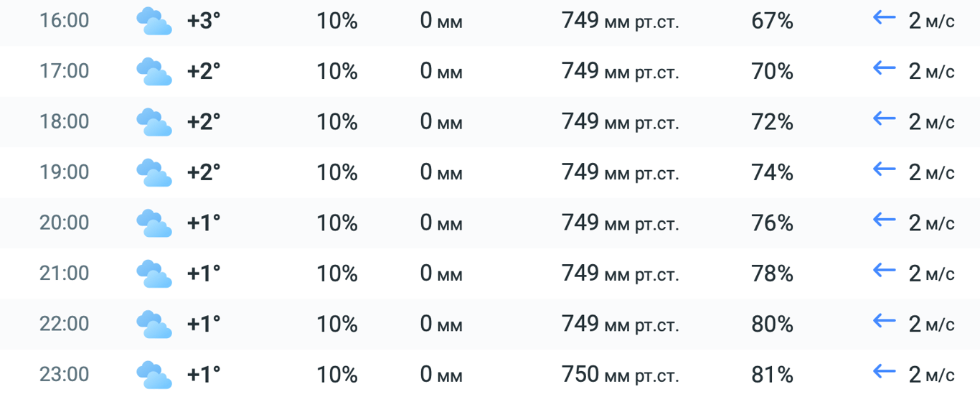Screen dimensions: 980x402
Task: Click the cloud icon in the 21:00 row
Action: (x=154, y=274)
